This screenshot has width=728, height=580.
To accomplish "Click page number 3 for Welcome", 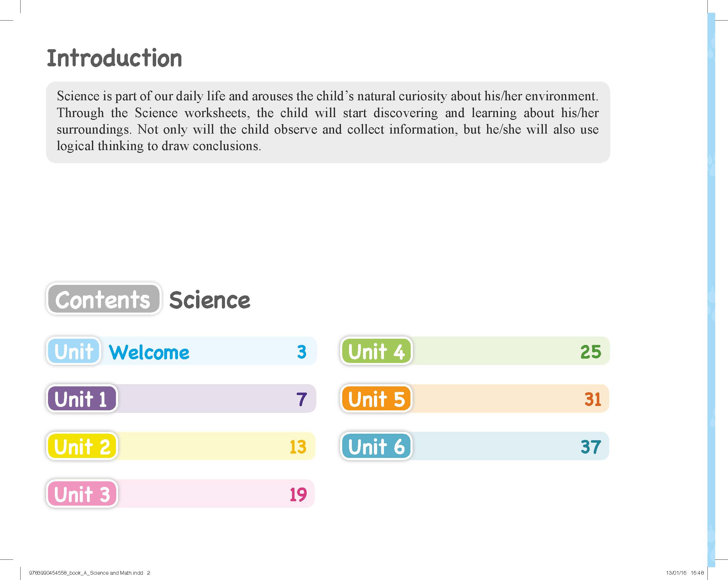I will (x=302, y=351).
